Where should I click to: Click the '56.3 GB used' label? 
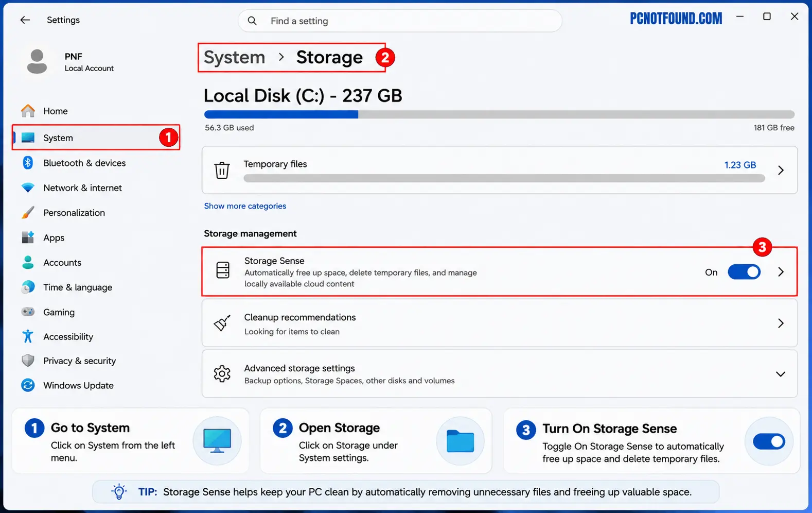point(230,128)
